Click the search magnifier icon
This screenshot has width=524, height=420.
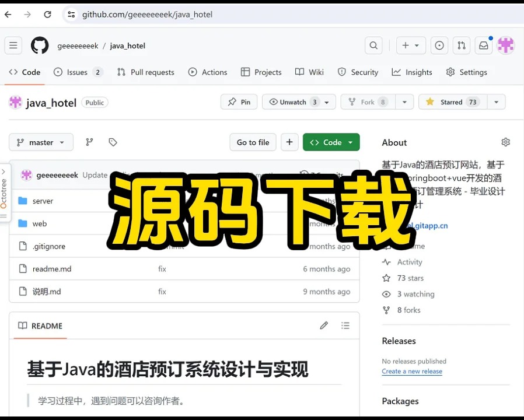(x=373, y=45)
